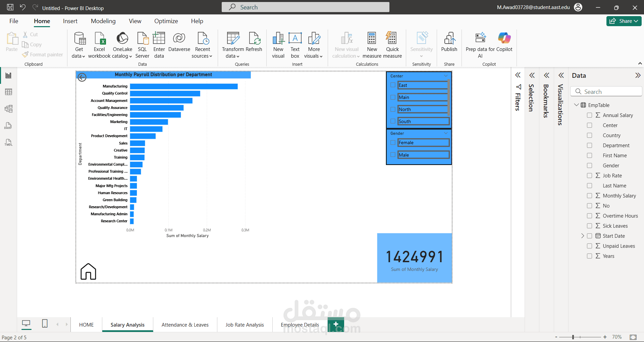Open Model view in the left sidebar
This screenshot has width=644, height=342.
coord(9,109)
